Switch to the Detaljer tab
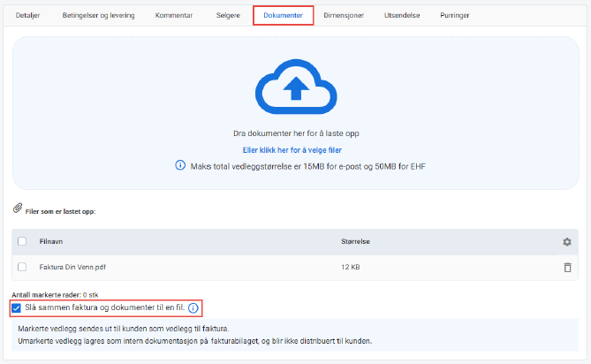Screen dimensions: 591x364 tap(28, 16)
